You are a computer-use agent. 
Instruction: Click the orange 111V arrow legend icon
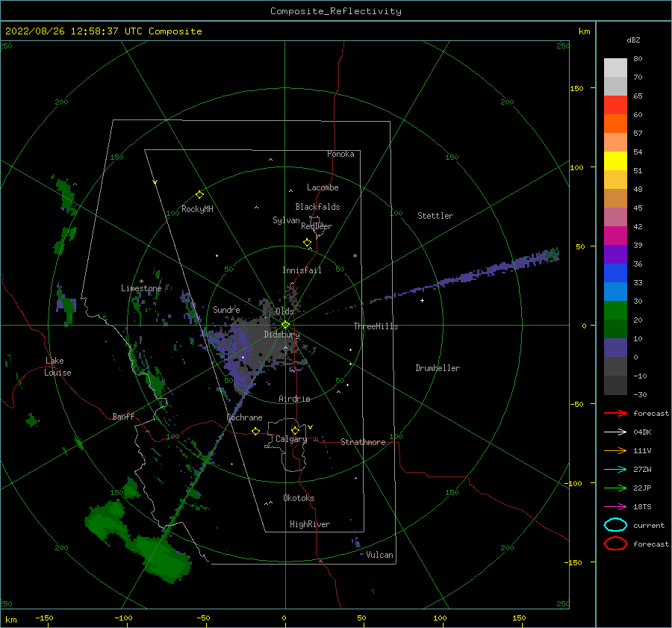(615, 450)
